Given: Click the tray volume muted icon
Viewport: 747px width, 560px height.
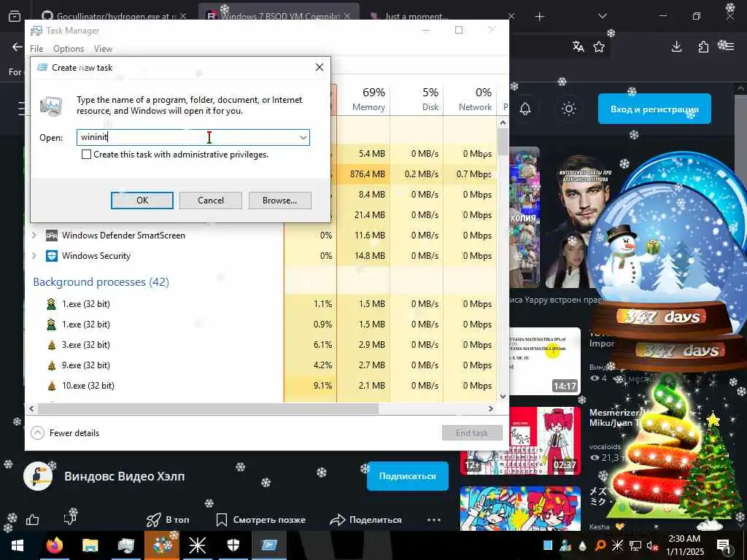Looking at the screenshot, I should tap(651, 545).
